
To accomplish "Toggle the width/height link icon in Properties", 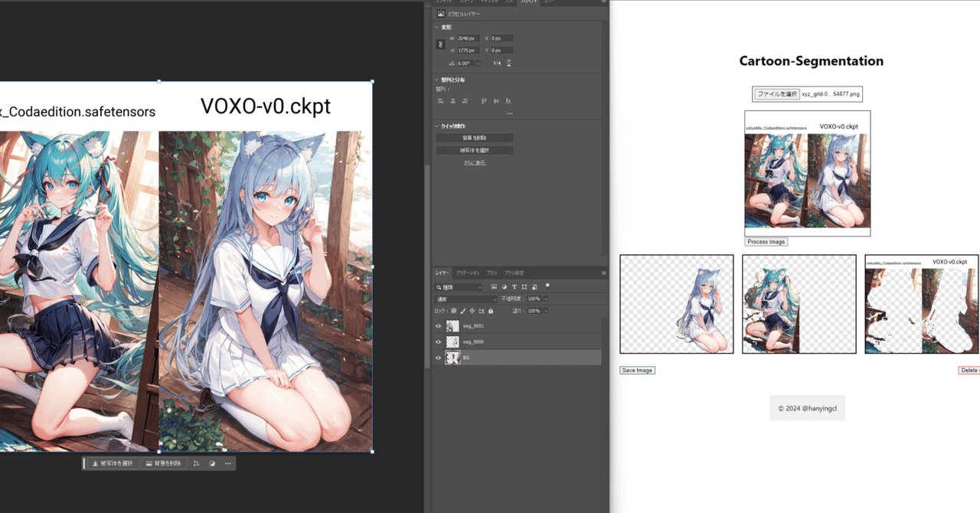I will 440,44.
